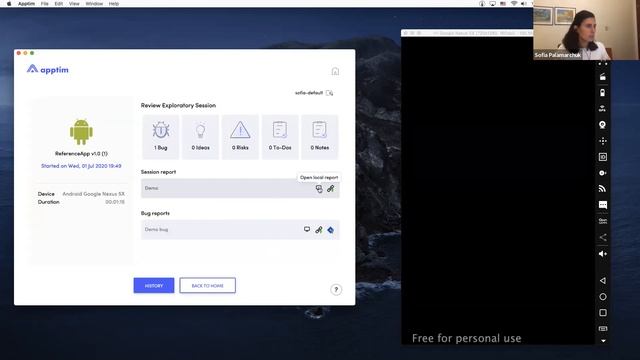
Task: Open emulator camera widget
Action: 603,125
